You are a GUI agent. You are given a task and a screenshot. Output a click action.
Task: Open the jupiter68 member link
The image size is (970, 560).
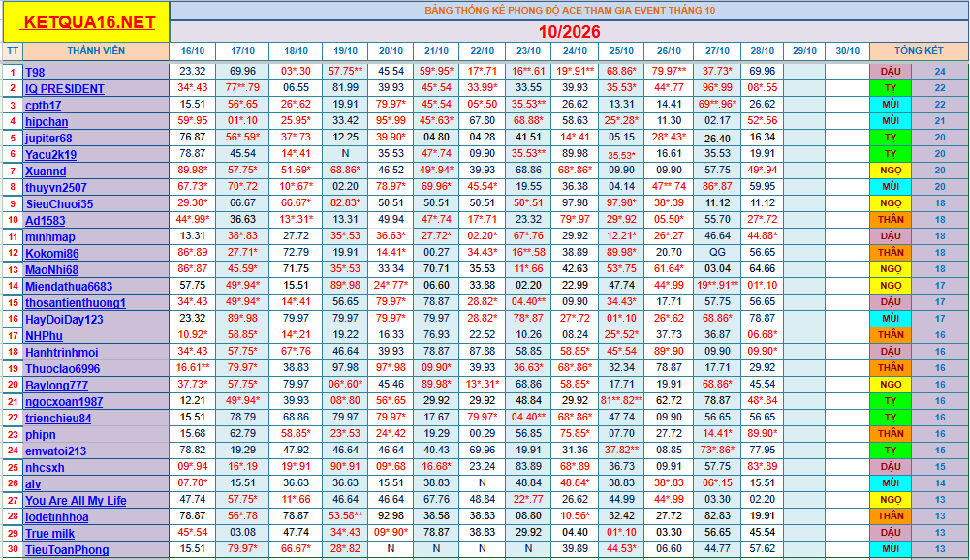tap(48, 139)
